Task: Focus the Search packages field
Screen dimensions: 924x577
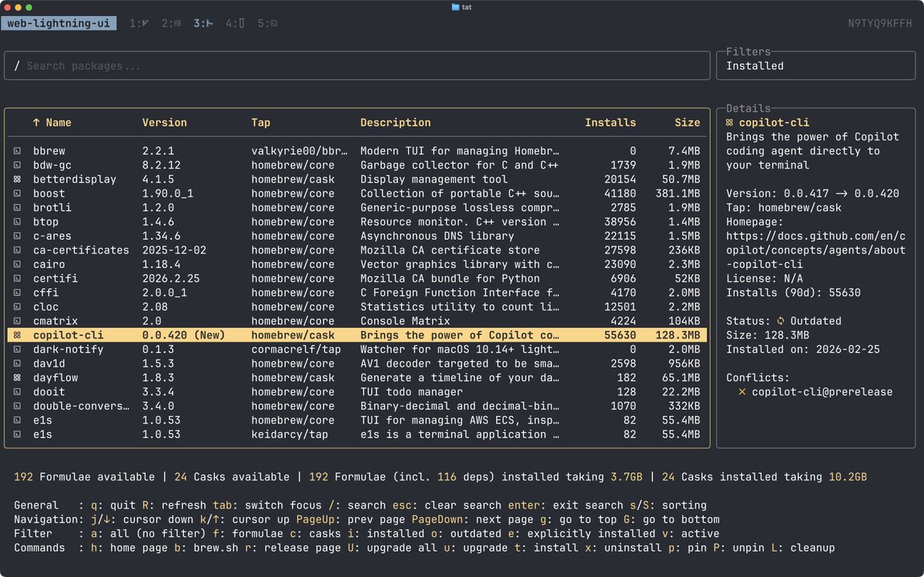Action: [x=357, y=65]
